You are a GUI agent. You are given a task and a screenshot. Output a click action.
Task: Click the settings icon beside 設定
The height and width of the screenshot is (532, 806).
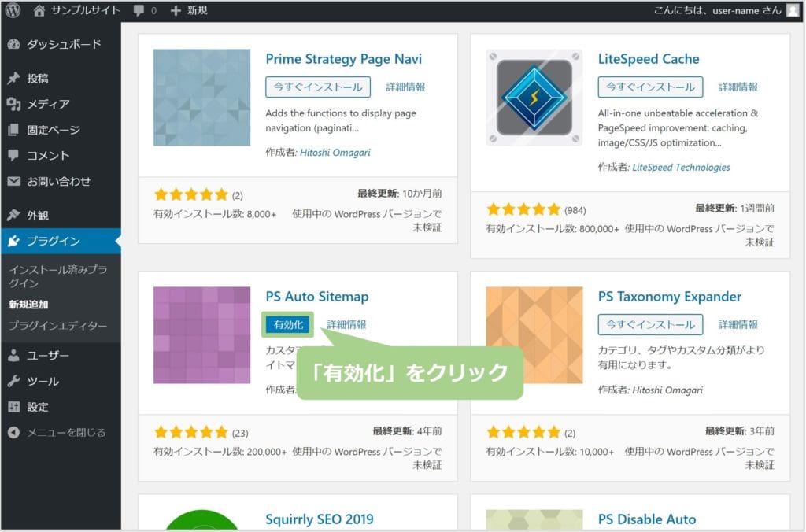(14, 407)
